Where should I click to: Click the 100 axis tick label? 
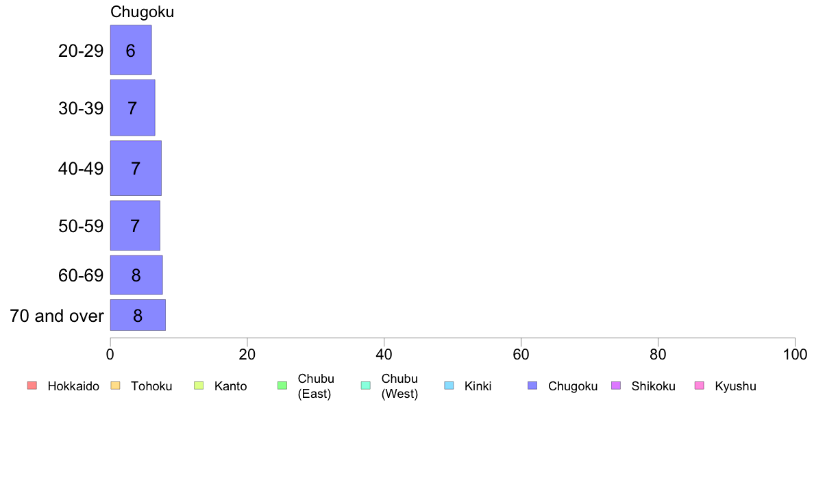(795, 355)
